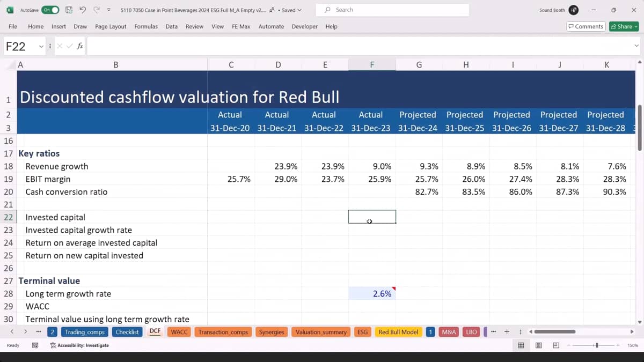
Task: Click Accessibility: Investigate in status bar
Action: 79,345
